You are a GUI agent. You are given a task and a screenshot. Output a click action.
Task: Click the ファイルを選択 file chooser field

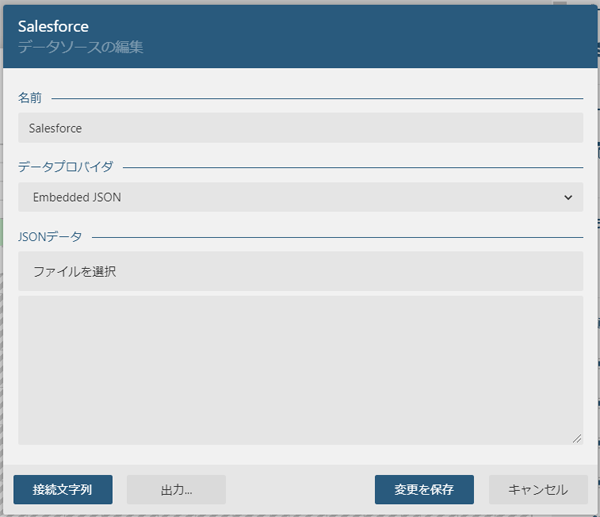(300, 271)
